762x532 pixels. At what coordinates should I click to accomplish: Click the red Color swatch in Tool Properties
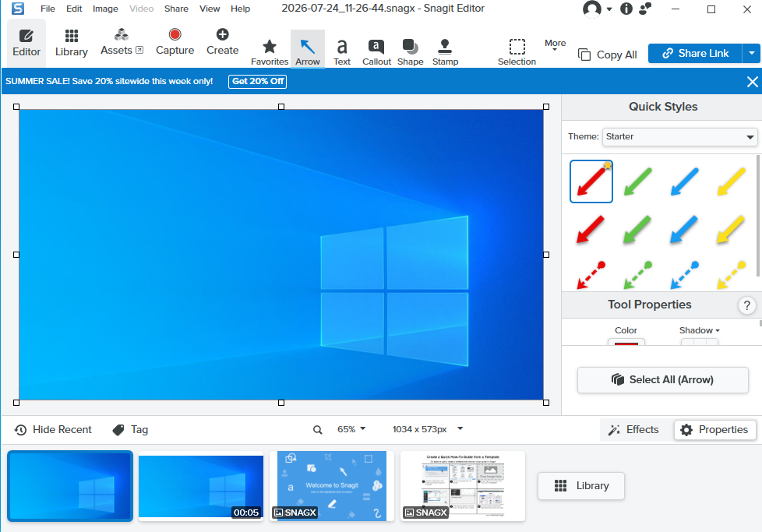click(626, 342)
